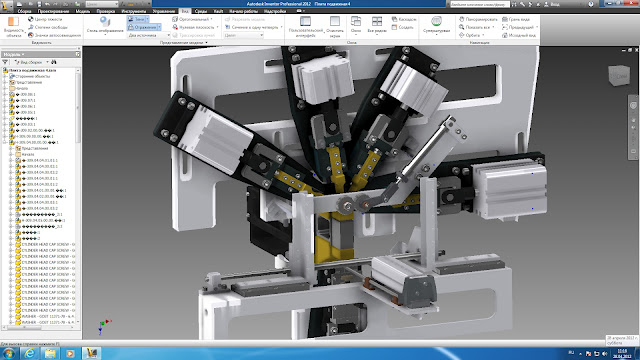Open the Два источника lighting dropdown
The image size is (640, 360).
click(149, 36)
